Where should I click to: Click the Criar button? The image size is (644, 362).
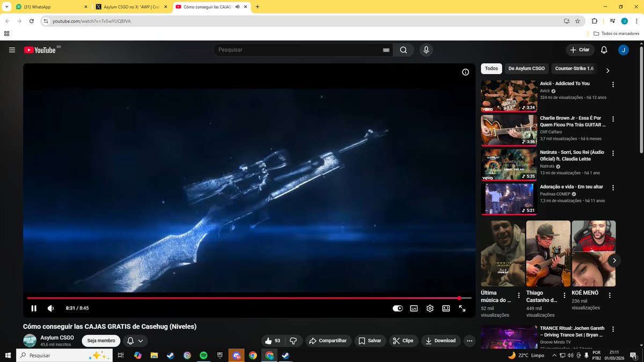[580, 50]
